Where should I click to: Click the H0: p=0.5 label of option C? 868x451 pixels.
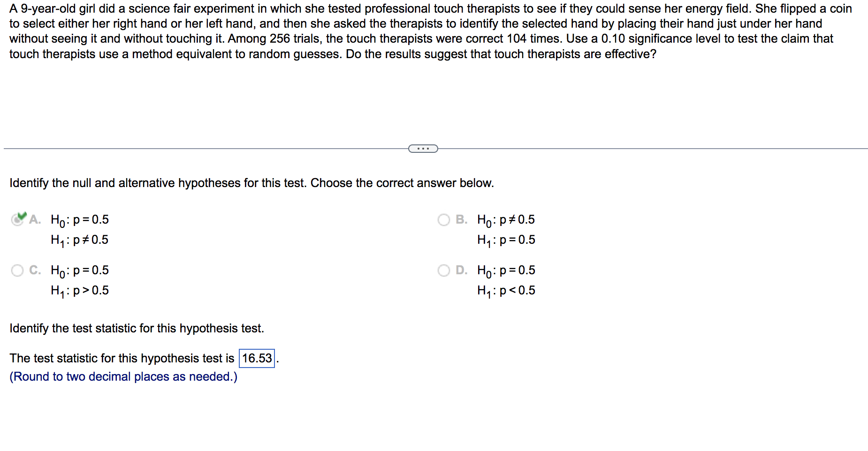[80, 271]
